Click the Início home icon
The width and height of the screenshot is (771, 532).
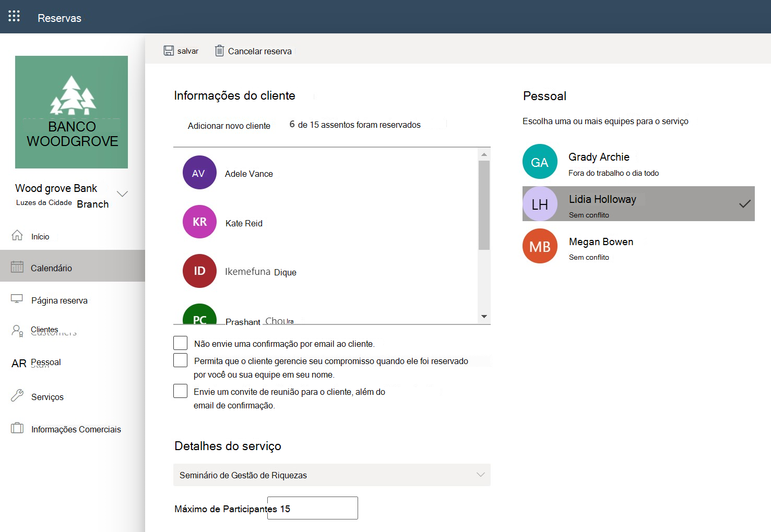(x=17, y=235)
